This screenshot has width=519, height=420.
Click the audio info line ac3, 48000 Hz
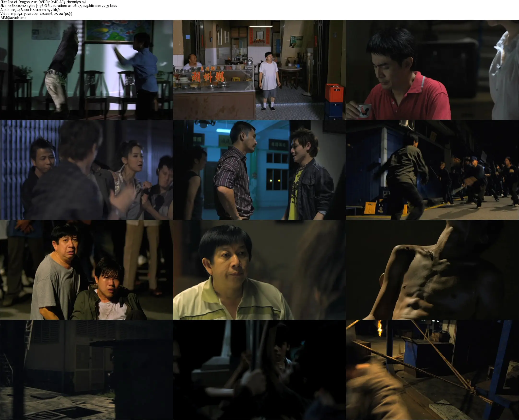(x=30, y=10)
